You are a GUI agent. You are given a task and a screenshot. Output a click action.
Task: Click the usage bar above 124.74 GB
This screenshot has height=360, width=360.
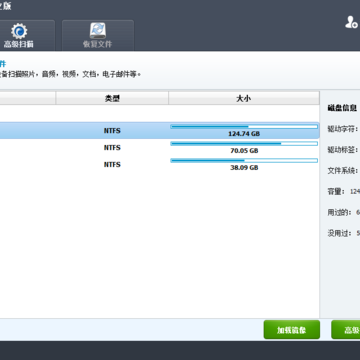(244, 127)
